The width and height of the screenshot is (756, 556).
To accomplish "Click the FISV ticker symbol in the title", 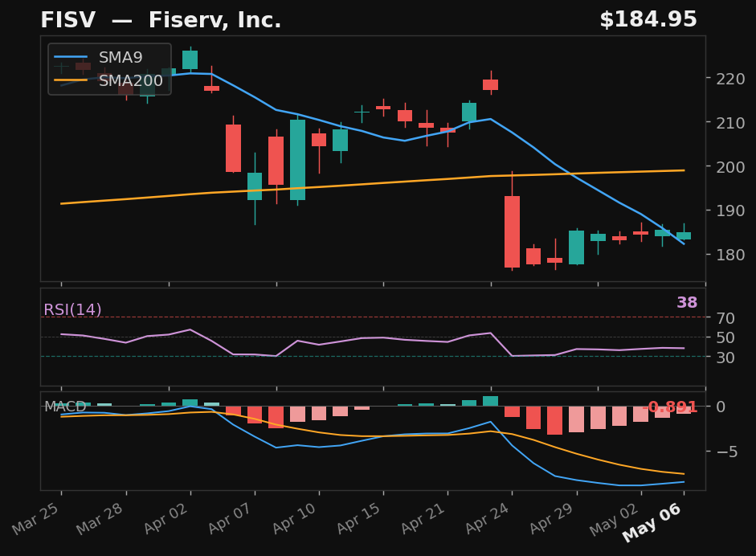I will 68,20.
